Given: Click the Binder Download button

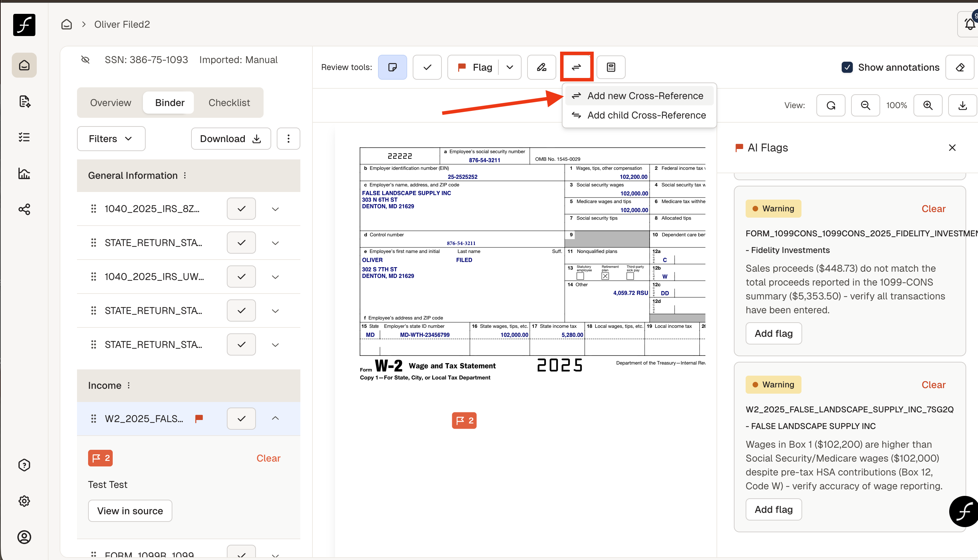Looking at the screenshot, I should [x=231, y=139].
